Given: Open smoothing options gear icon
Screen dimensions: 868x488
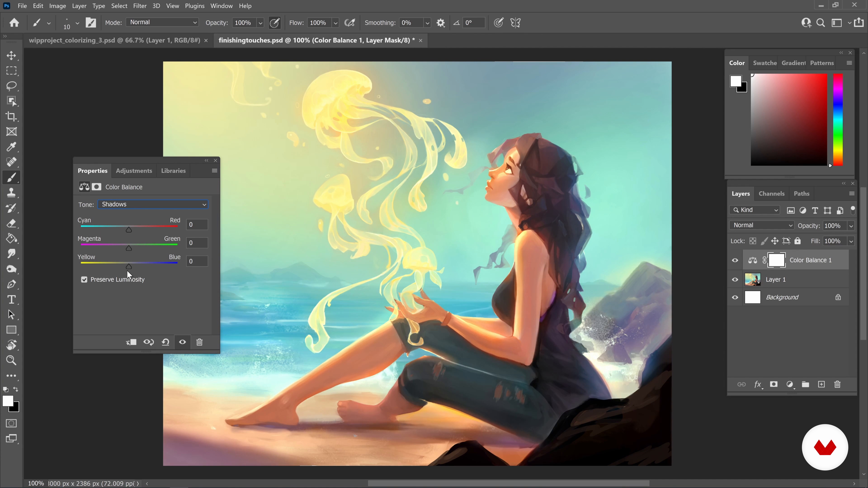Looking at the screenshot, I should click(x=441, y=23).
